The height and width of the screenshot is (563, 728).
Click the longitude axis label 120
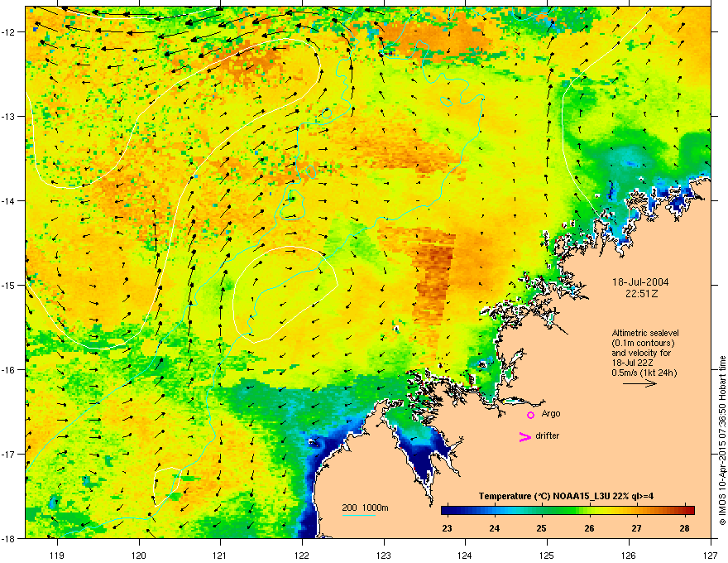(139, 555)
